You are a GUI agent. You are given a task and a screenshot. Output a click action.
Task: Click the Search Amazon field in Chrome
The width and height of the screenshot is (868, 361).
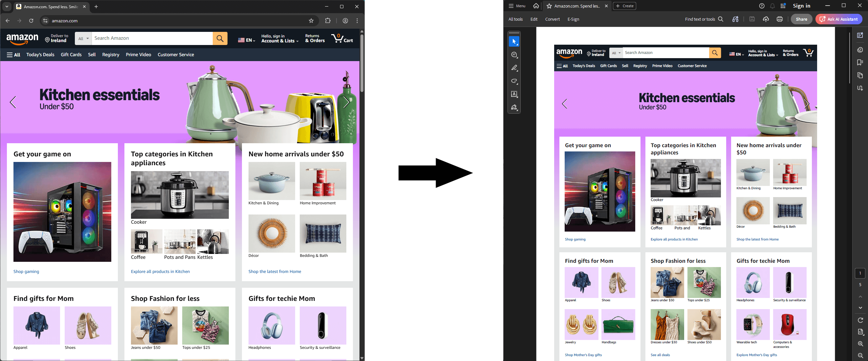point(152,38)
